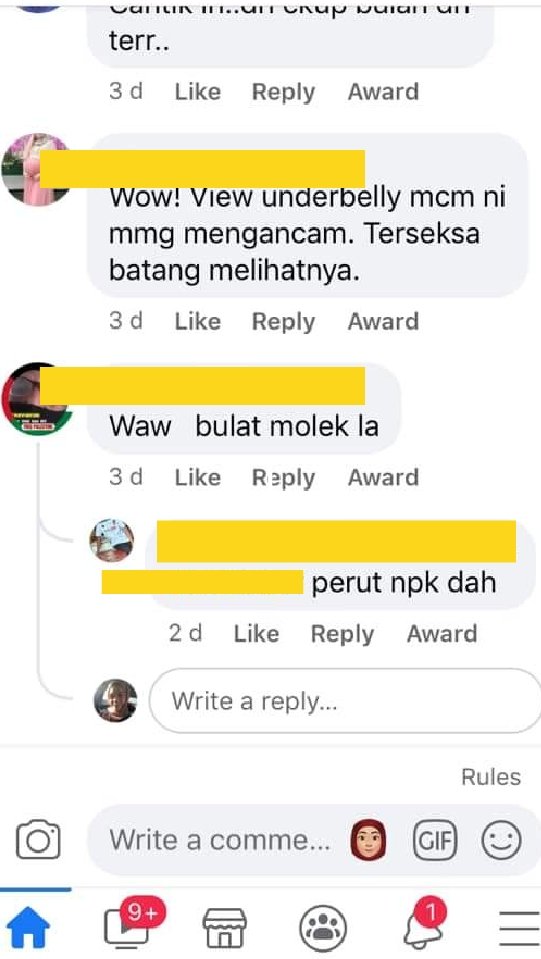Award the comment ending with 'terr..'
Image resolution: width=541 pixels, height=959 pixels.
[383, 92]
